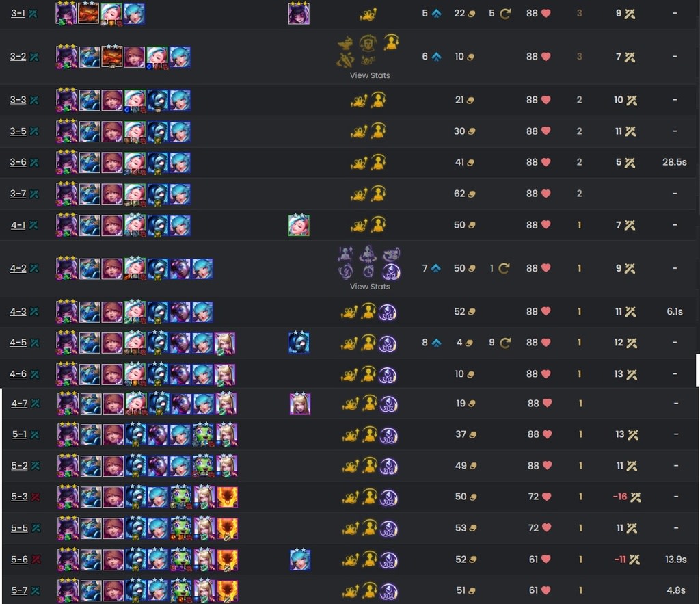Click the green Yordle champion in row 5-1
This screenshot has width=700, height=604.
pos(204,435)
